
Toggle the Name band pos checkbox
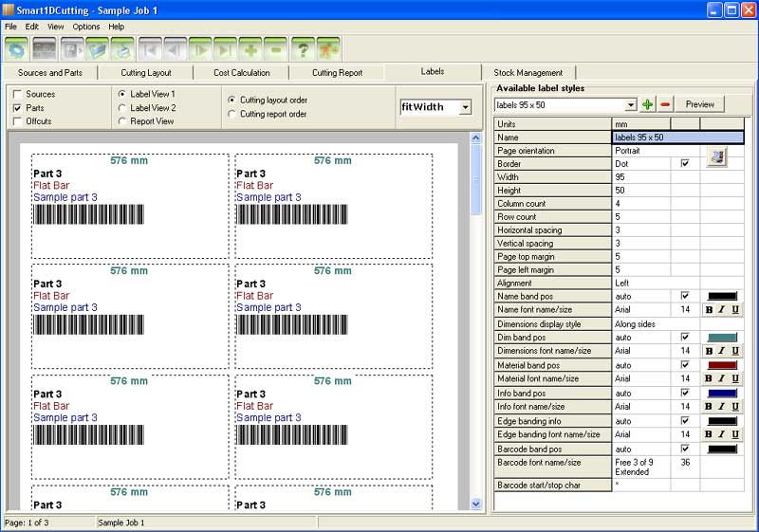[x=685, y=296]
